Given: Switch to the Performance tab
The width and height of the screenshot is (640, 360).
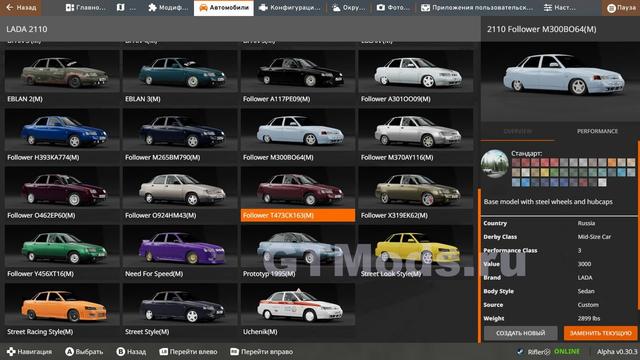Looking at the screenshot, I should (597, 131).
